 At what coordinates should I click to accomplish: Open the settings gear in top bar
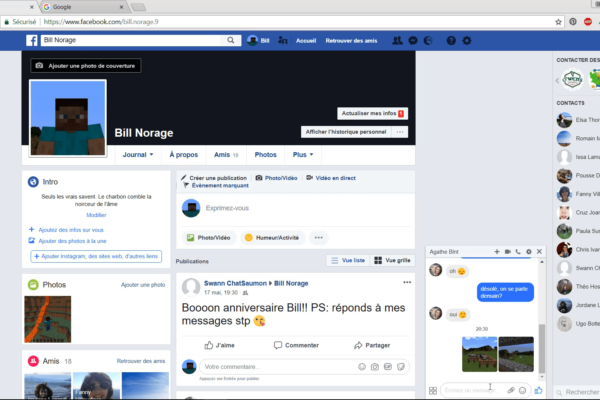click(x=467, y=41)
